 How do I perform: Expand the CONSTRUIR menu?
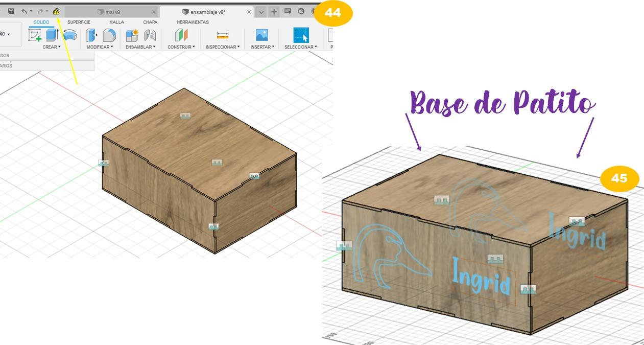(x=181, y=47)
